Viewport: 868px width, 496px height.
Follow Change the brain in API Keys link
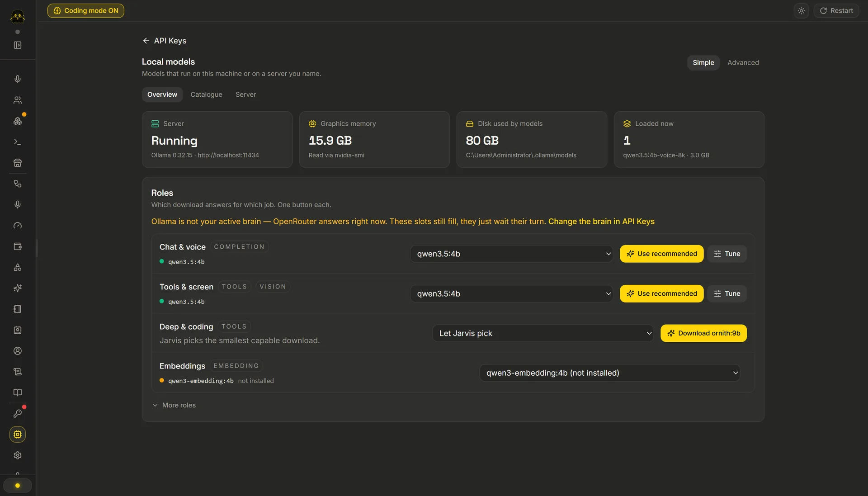pyautogui.click(x=601, y=222)
